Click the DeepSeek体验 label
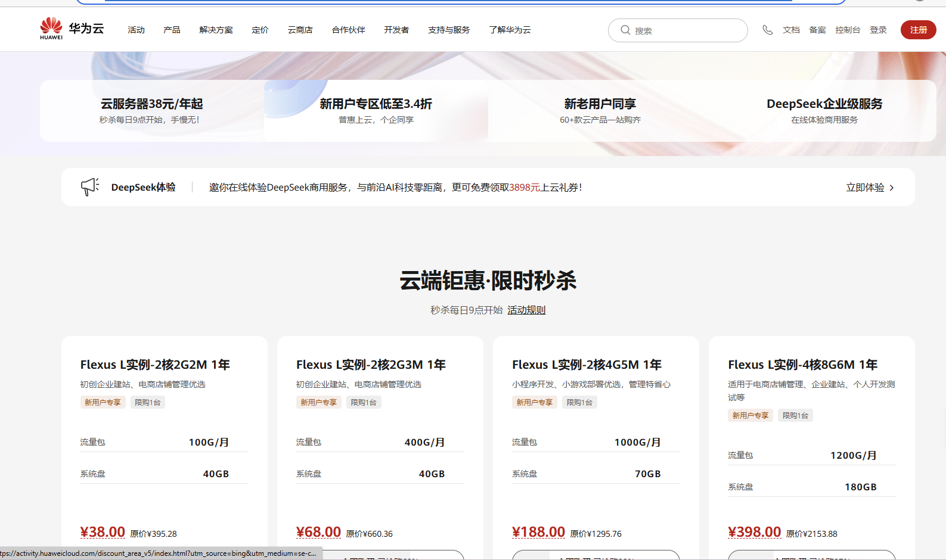Image resolution: width=946 pixels, height=560 pixels. tap(143, 188)
